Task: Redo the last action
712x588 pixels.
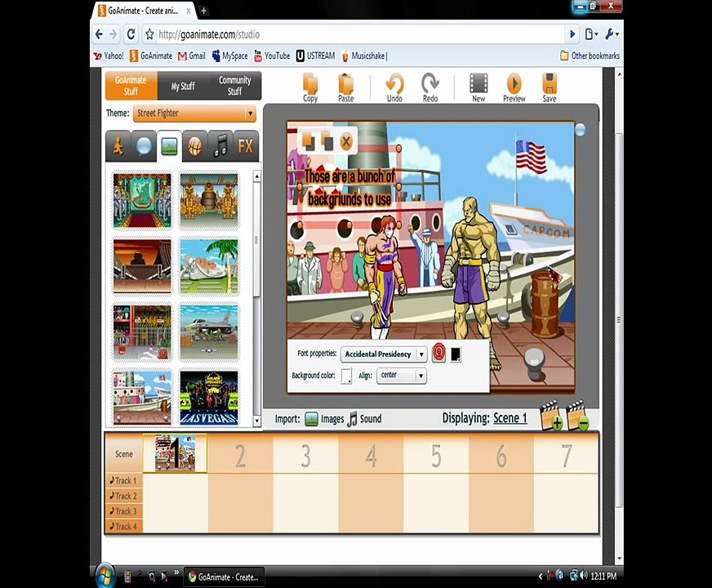Action: coord(429,87)
